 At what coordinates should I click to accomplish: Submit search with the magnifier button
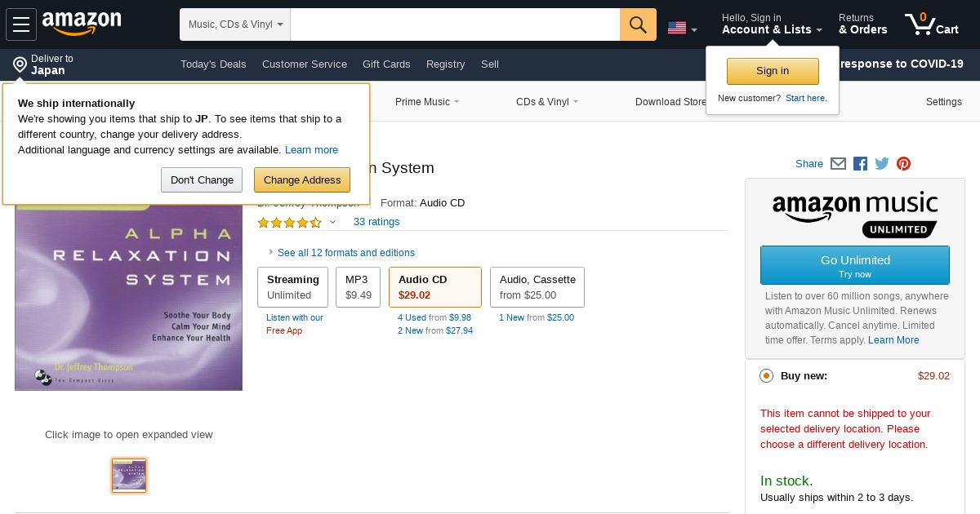click(638, 24)
